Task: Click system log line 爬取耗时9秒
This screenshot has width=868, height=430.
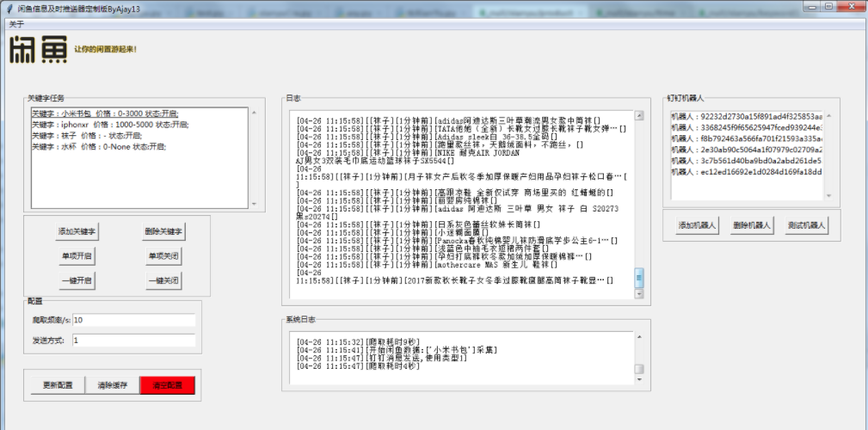Action: (359, 342)
